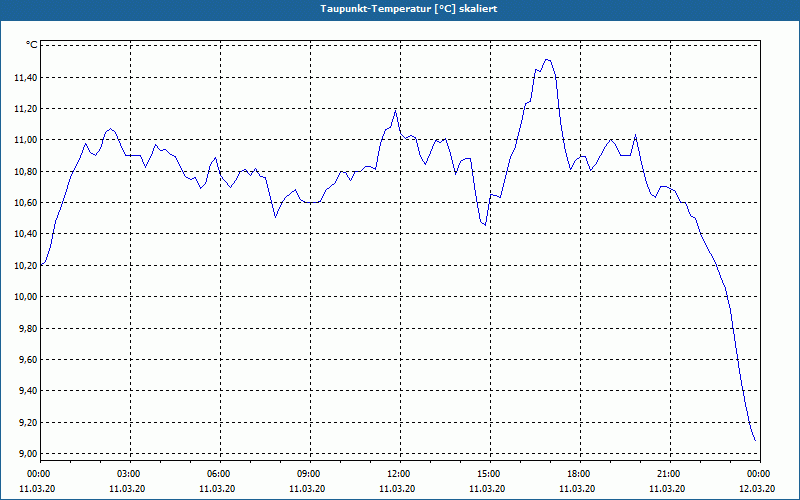Click the 11,20 y-axis label
This screenshot has width=800, height=500.
(27, 109)
